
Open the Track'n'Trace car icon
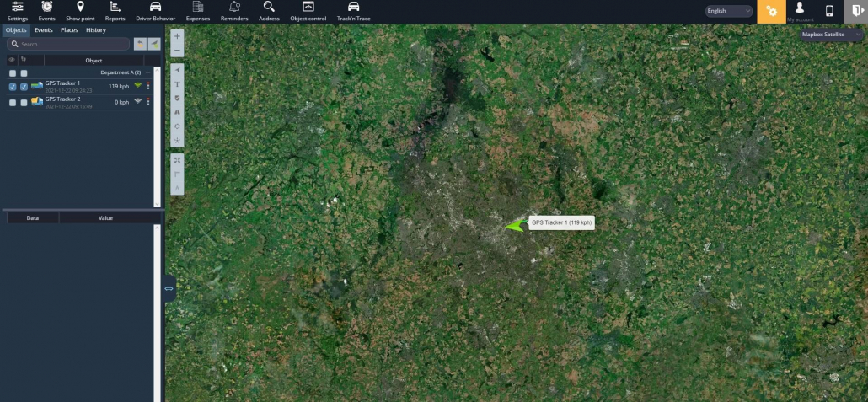tap(353, 7)
